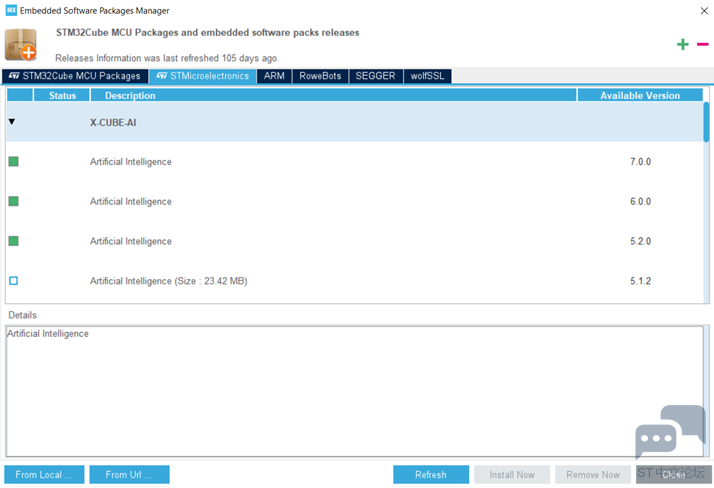Click the package box icon in header
This screenshot has height=488, width=714.
(21, 45)
